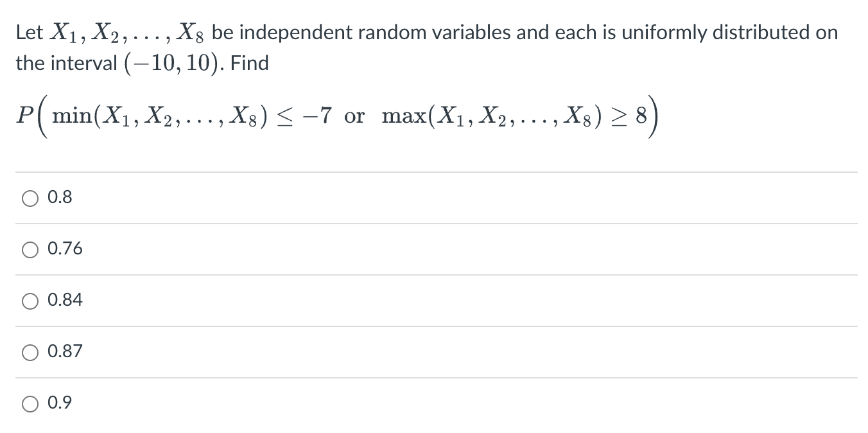Click the 0.8 answer label text
The image size is (868, 433).
[60, 197]
